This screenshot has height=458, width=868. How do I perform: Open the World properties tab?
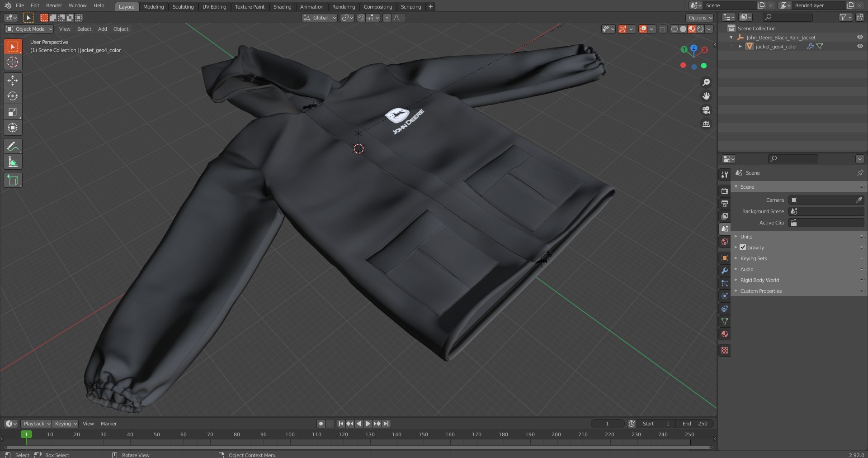725,242
